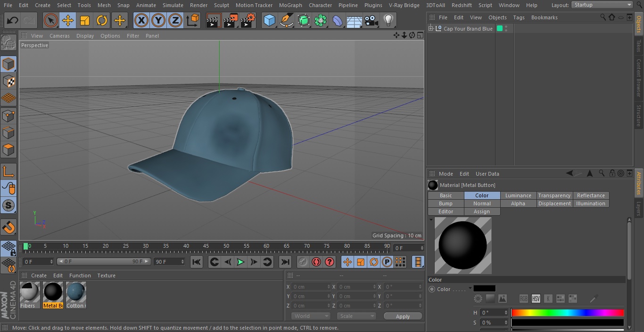
Task: Switch color mode to HSV
Action: (536, 299)
